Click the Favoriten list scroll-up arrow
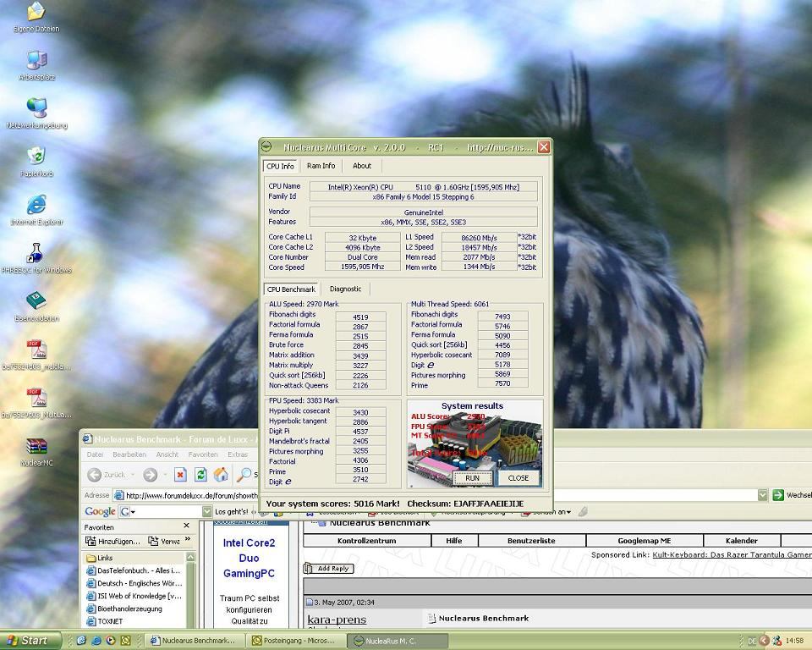The image size is (812, 650). pyautogui.click(x=190, y=557)
